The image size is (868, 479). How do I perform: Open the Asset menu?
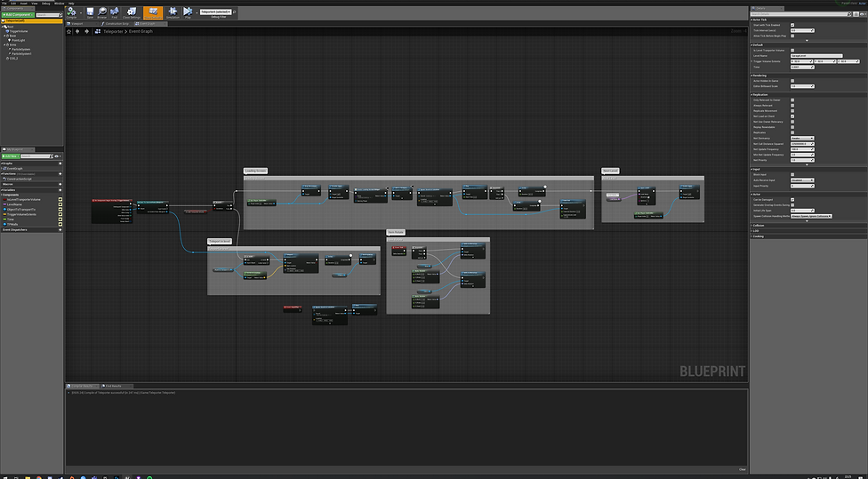point(23,4)
